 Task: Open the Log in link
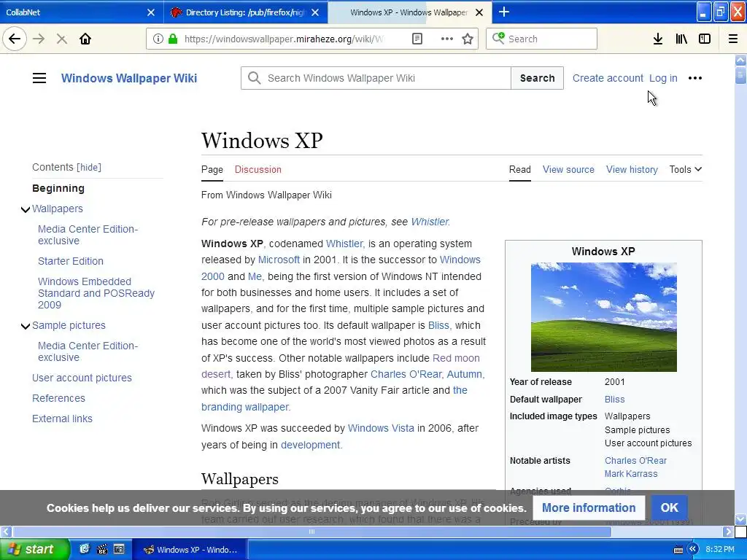click(x=663, y=78)
